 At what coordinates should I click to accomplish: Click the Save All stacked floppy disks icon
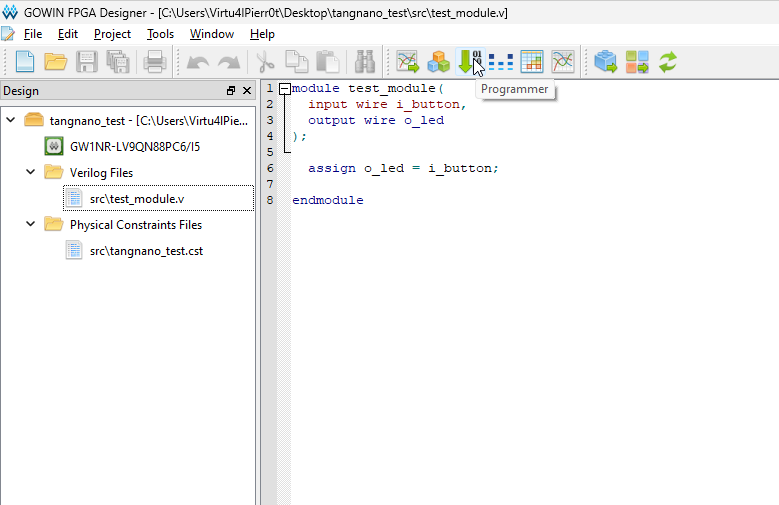[118, 62]
